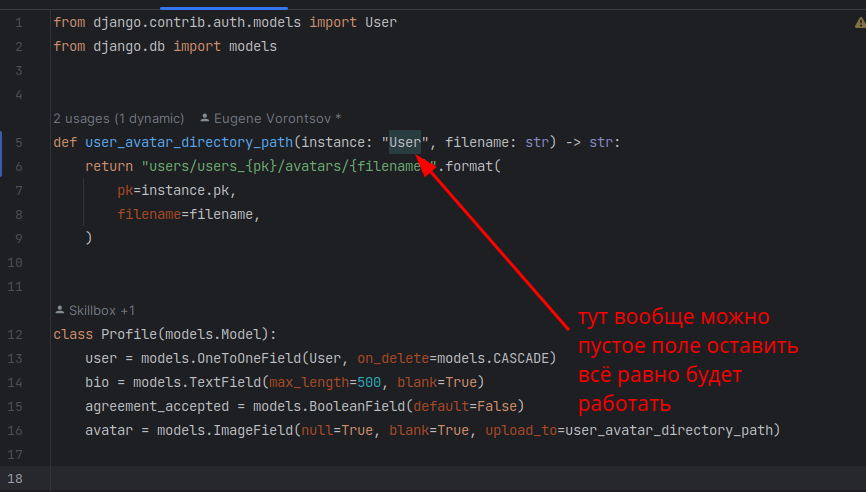Place cursor on empty line 18

pyautogui.click(x=458, y=479)
